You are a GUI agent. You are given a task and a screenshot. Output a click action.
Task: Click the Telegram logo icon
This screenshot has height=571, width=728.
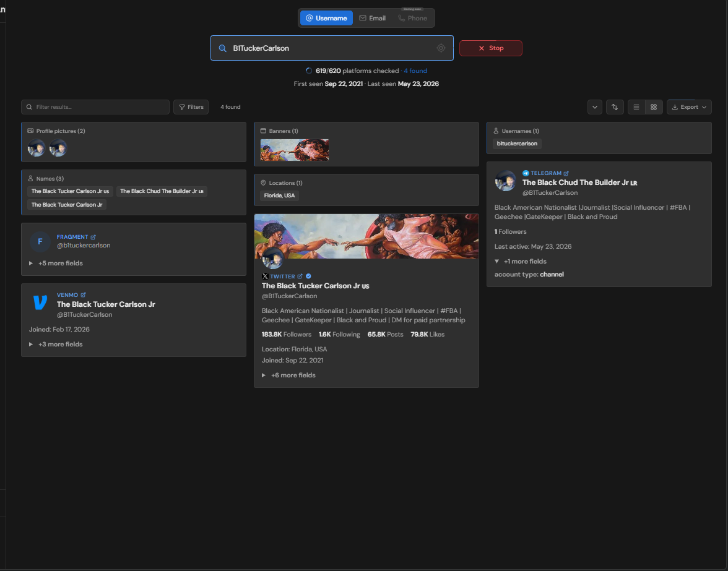coord(526,173)
